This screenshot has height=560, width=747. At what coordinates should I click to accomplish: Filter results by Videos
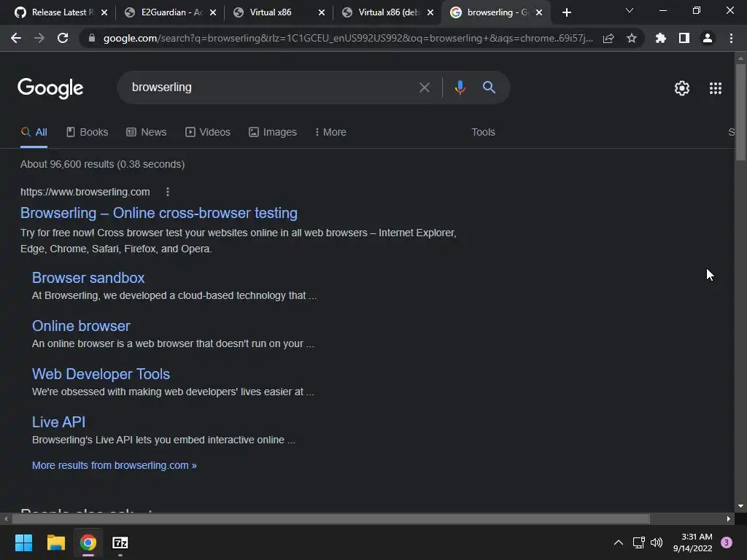pos(208,133)
